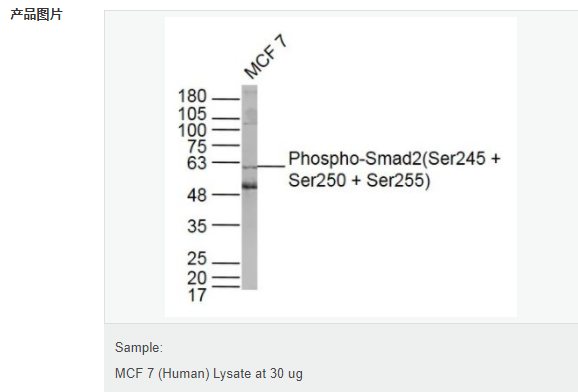Click the dark band near 48 kDa
This screenshot has width=578, height=392.
(250, 185)
